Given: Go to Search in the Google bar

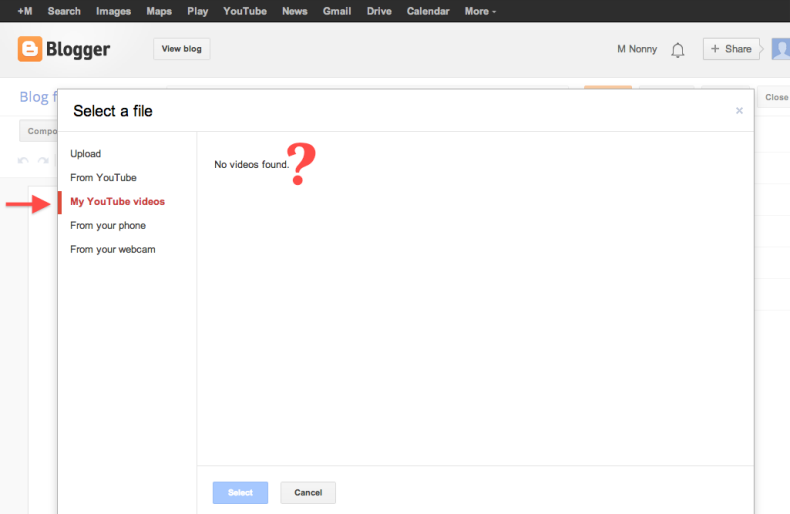Looking at the screenshot, I should pos(64,11).
